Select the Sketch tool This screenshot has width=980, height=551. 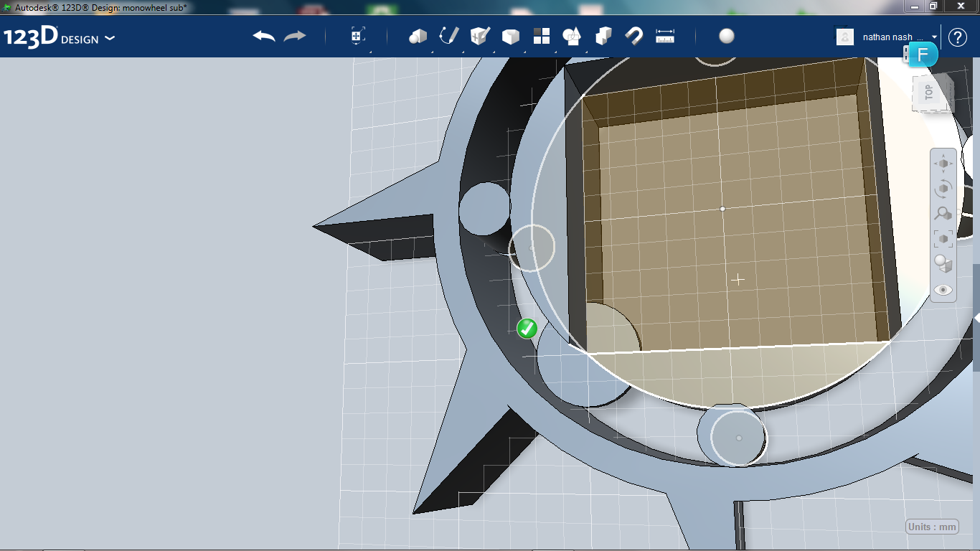click(x=448, y=36)
